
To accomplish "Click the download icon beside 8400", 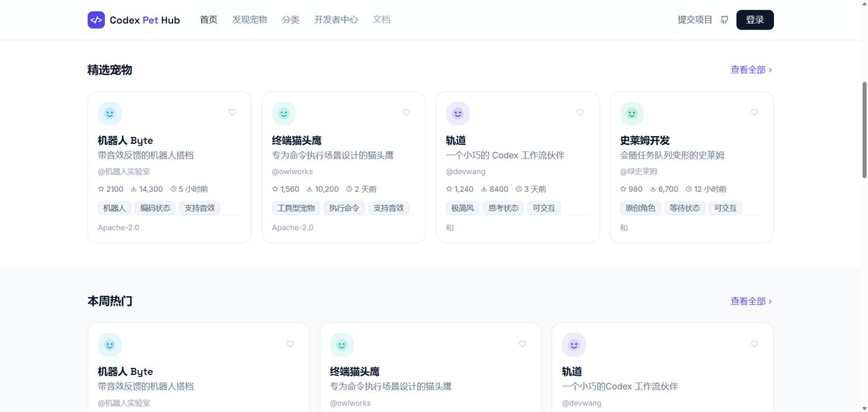I will tap(485, 189).
